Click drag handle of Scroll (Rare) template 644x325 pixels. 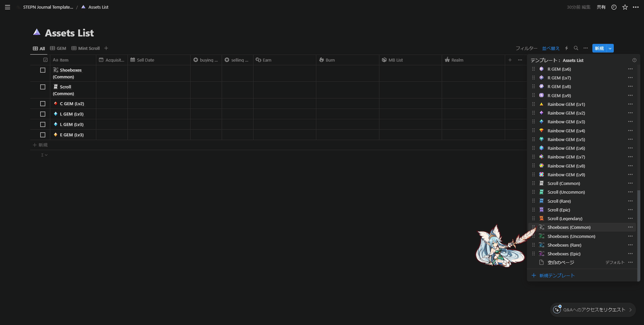(533, 201)
